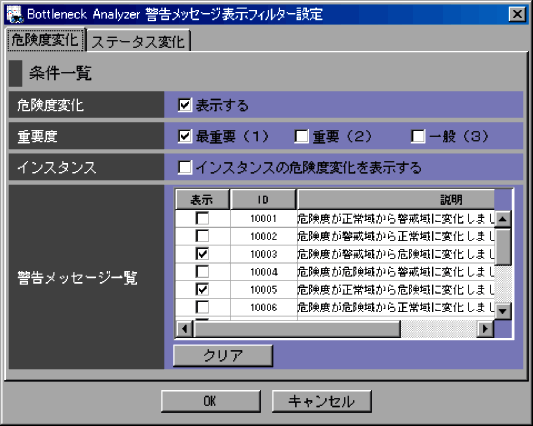
Task: Click the キャンセル button
Action: (x=322, y=401)
